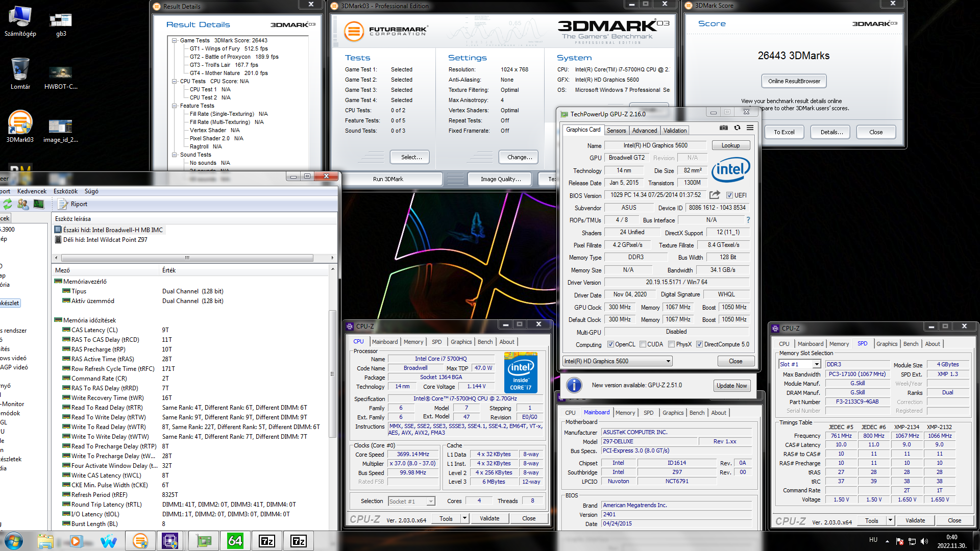980x551 pixels.
Task: Open the Számítógép desktop icon
Action: pyautogui.click(x=20, y=21)
